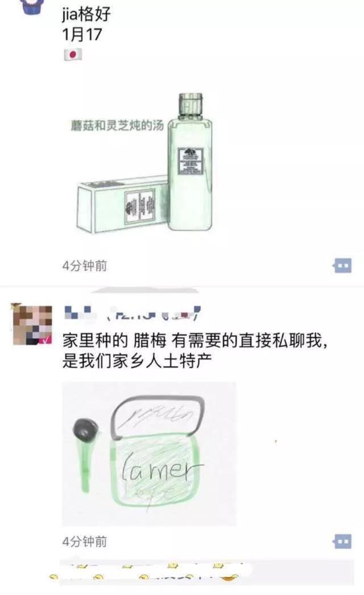Tap the 蘑菇和灵芝炖的汤 caption in the image
Viewport: 364px width, 595px height.
tap(117, 125)
